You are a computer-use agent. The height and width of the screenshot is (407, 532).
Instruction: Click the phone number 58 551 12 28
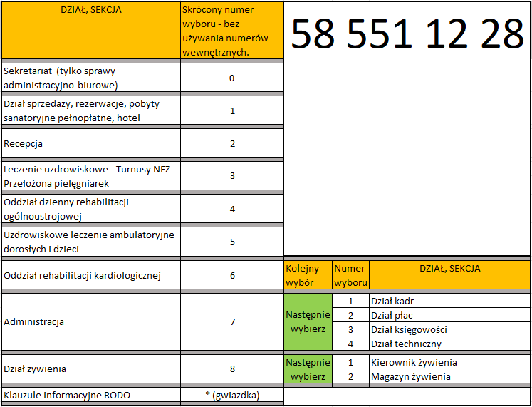pyautogui.click(x=407, y=34)
